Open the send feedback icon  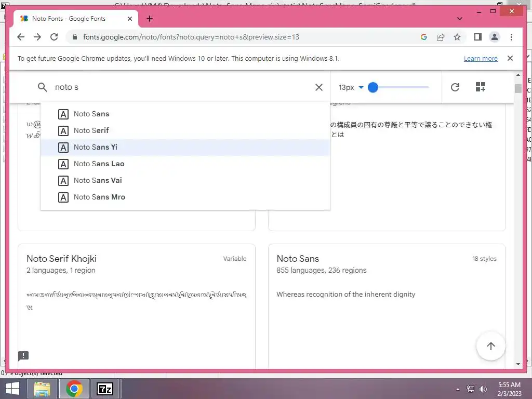click(23, 356)
